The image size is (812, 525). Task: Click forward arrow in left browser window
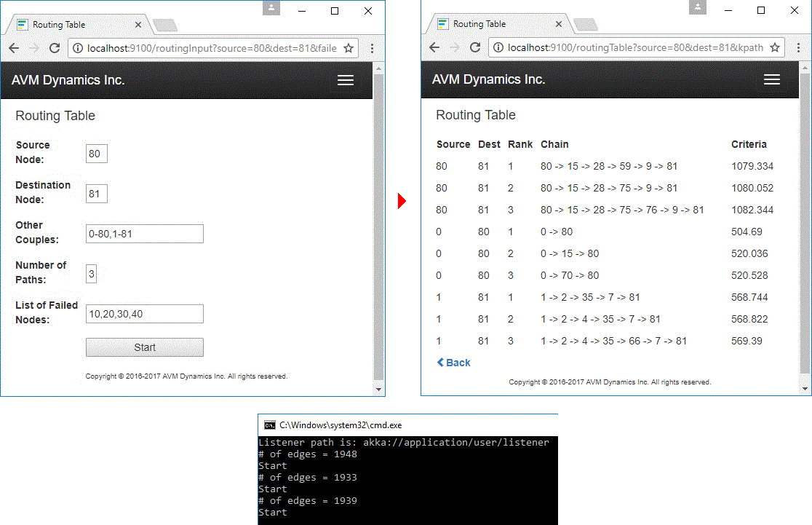[x=34, y=48]
